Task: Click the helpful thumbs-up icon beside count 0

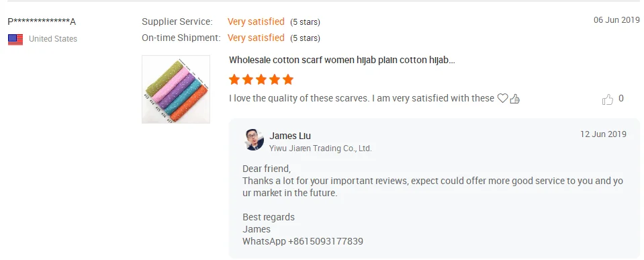Action: [x=608, y=99]
